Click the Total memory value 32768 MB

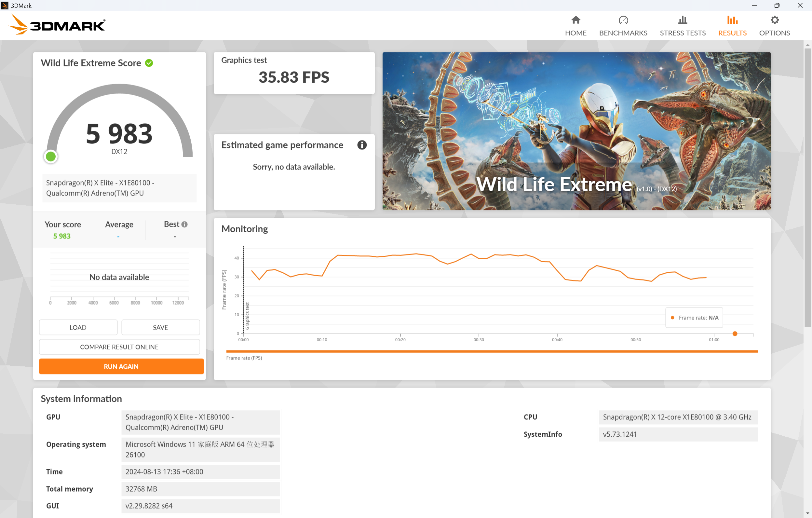coord(201,489)
